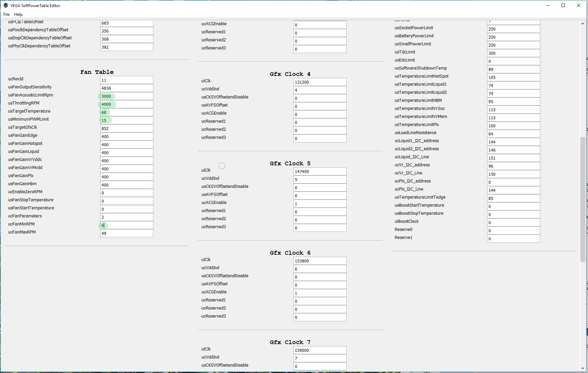This screenshot has width=588, height=373.
Task: Click the usTemperatureLimitTedge field 85
Action: click(x=514, y=198)
